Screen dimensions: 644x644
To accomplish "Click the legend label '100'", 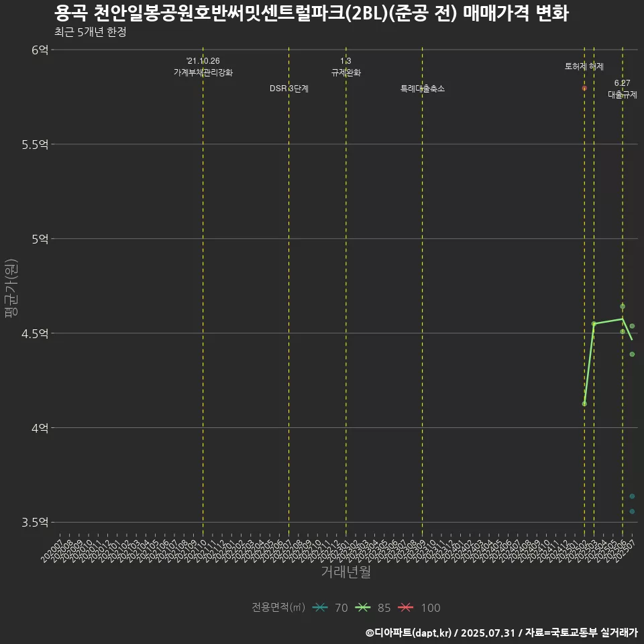I will coord(431,608).
